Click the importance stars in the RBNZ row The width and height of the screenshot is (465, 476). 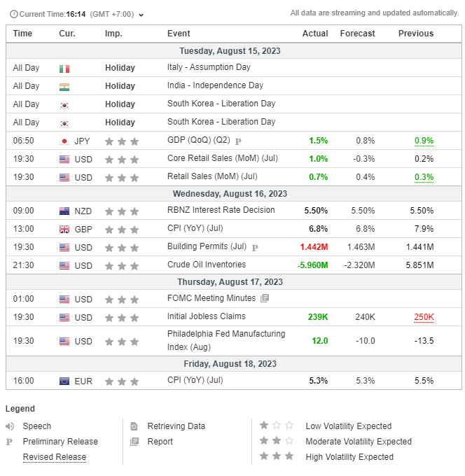122,211
